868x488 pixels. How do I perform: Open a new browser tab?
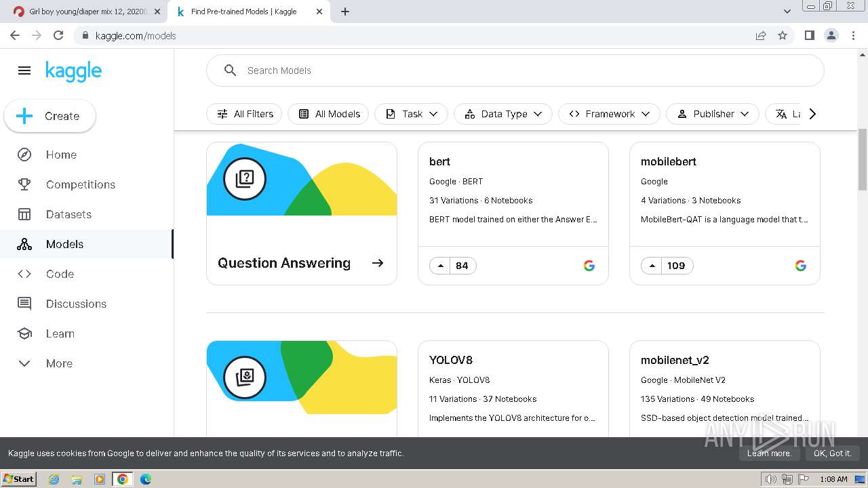[345, 12]
